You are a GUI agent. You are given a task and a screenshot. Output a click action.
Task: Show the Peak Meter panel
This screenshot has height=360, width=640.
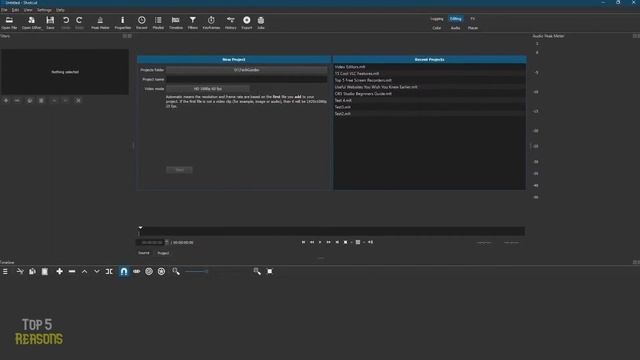[100, 23]
